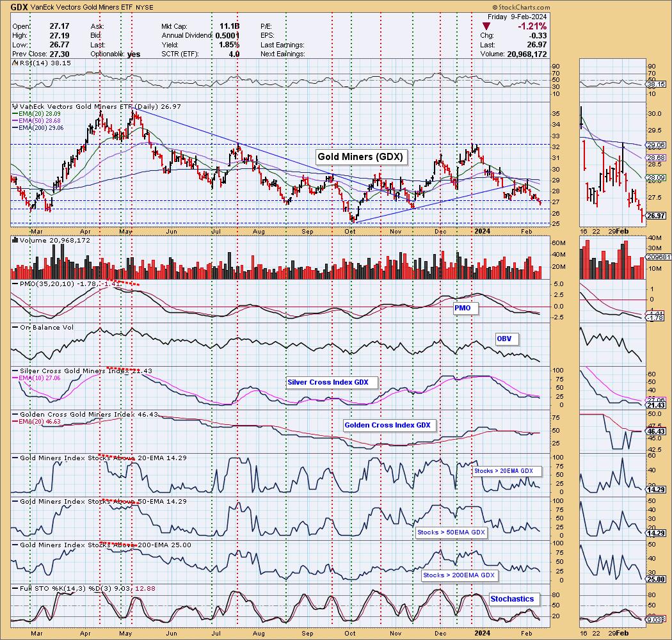Click the line icon beside RSI(14) label
Screen dimensions: 672x640
click(15, 63)
